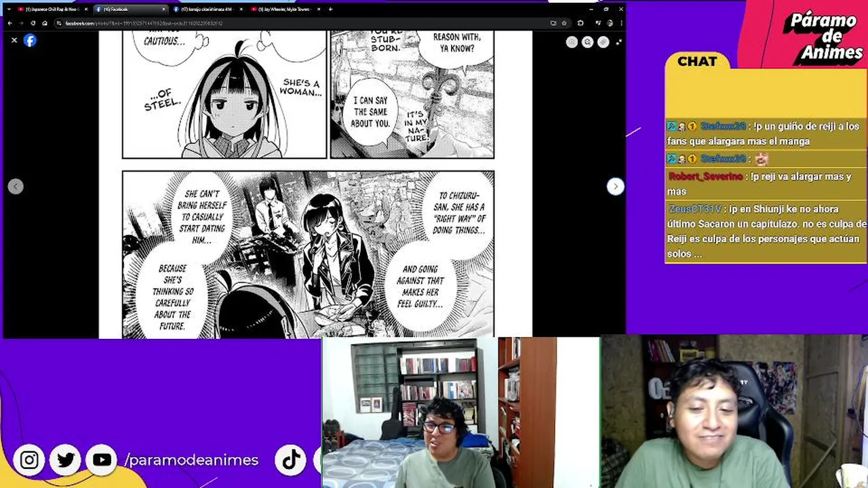Click the Twitter bird icon
Image resolution: width=868 pixels, height=488 pixels.
(66, 460)
